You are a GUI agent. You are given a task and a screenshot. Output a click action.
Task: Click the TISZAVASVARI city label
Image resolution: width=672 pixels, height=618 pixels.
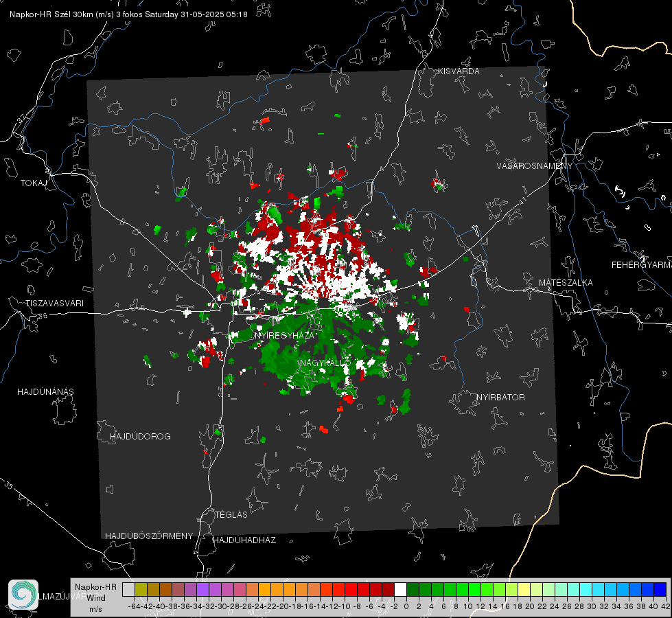pos(54,304)
